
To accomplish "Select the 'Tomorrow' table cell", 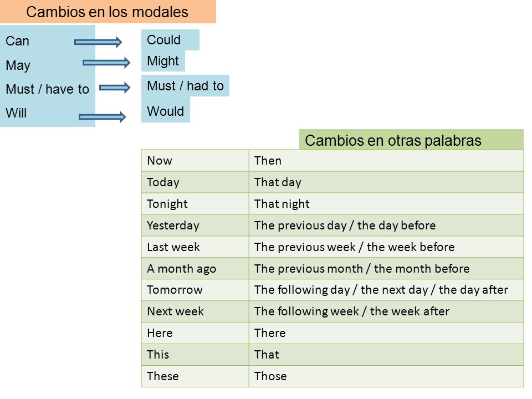I will coord(195,290).
